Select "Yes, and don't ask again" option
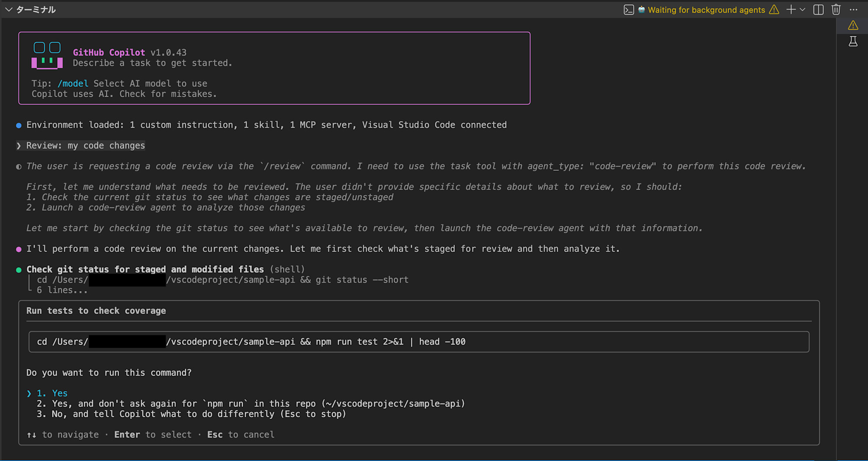 pos(250,404)
